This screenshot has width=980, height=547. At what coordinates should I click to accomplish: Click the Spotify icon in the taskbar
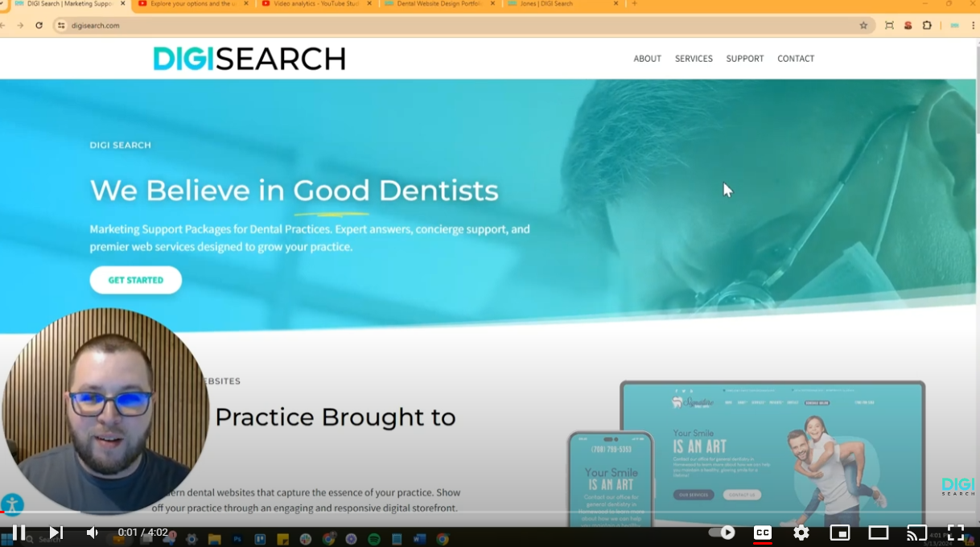374,540
